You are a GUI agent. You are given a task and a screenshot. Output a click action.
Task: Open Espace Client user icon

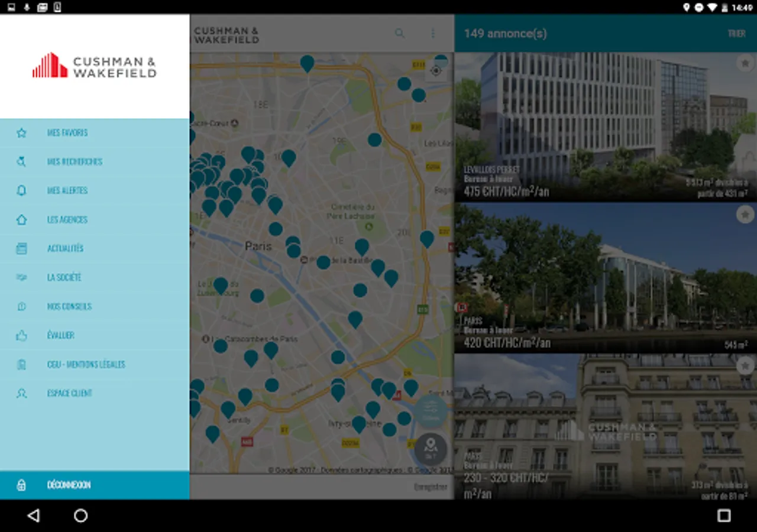point(21,393)
